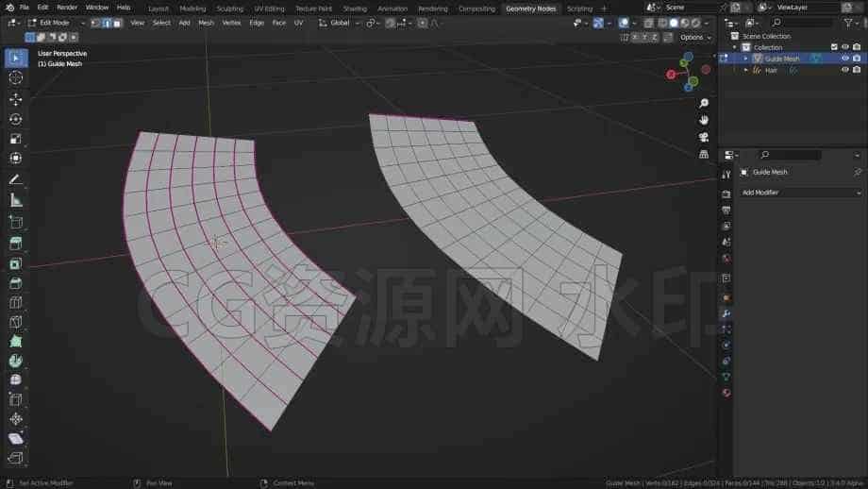The height and width of the screenshot is (489, 868).
Task: Enable edge select mode
Action: tap(107, 24)
